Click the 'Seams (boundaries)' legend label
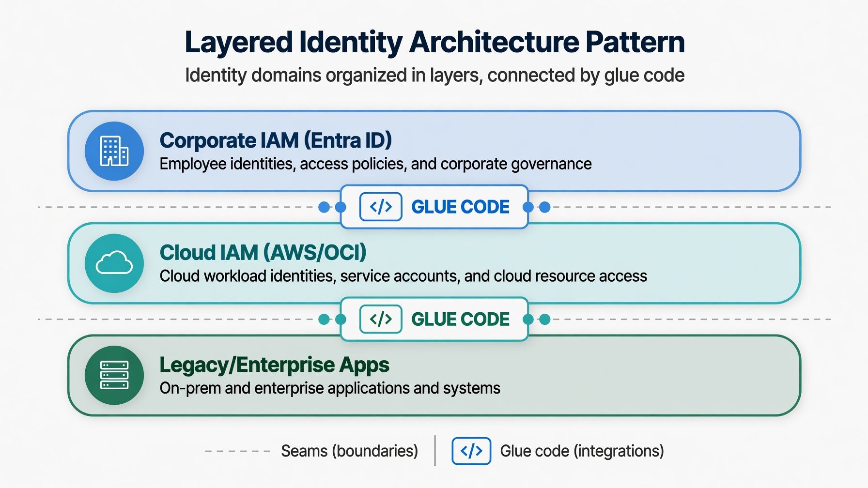 (x=349, y=451)
